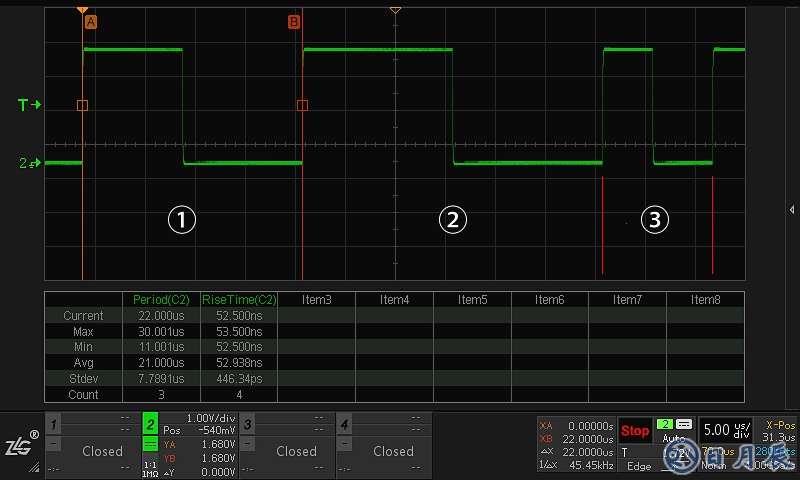The height and width of the screenshot is (480, 800).
Task: Open channel 2 1.00V/div scale setting
Action: point(209,417)
